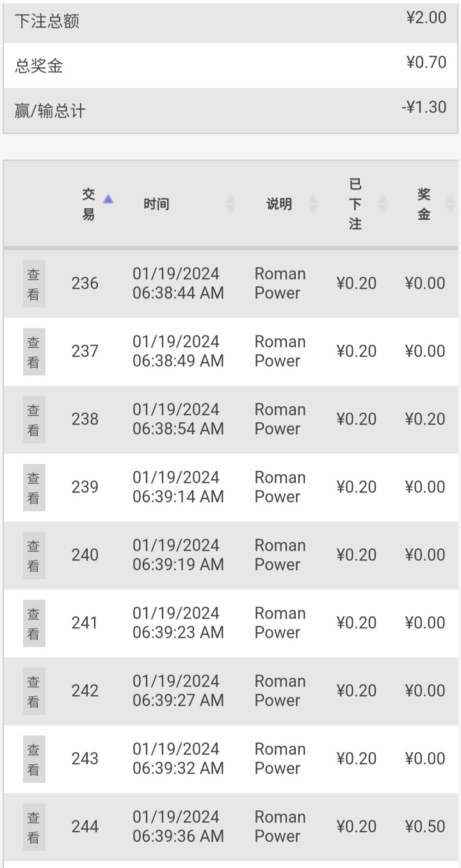View details of transaction 236
461x868 pixels.
point(34,284)
